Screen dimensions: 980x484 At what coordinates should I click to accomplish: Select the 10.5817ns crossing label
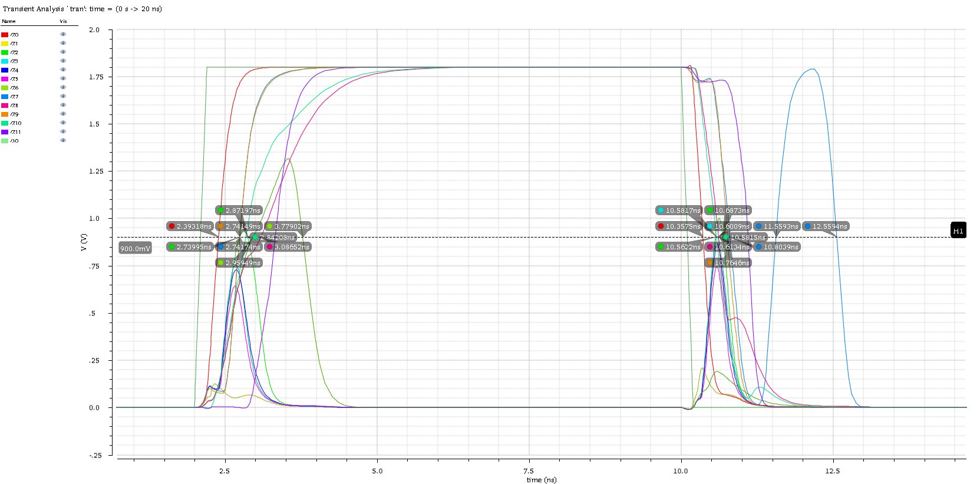click(x=679, y=210)
